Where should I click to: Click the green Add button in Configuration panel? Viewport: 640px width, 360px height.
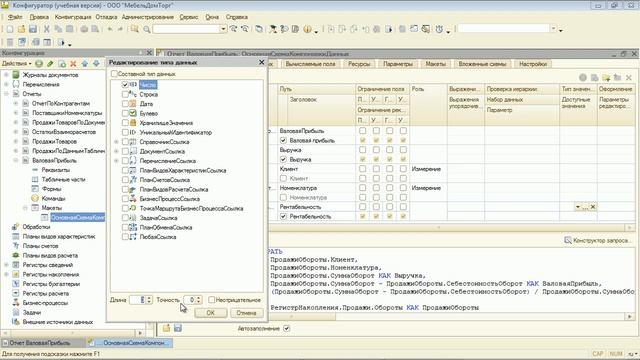coord(39,64)
